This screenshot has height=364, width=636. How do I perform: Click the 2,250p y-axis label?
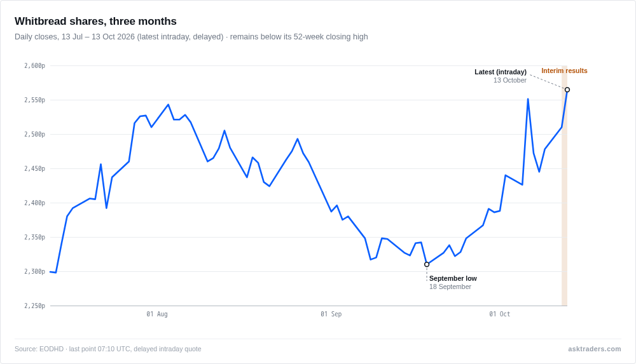(x=34, y=306)
